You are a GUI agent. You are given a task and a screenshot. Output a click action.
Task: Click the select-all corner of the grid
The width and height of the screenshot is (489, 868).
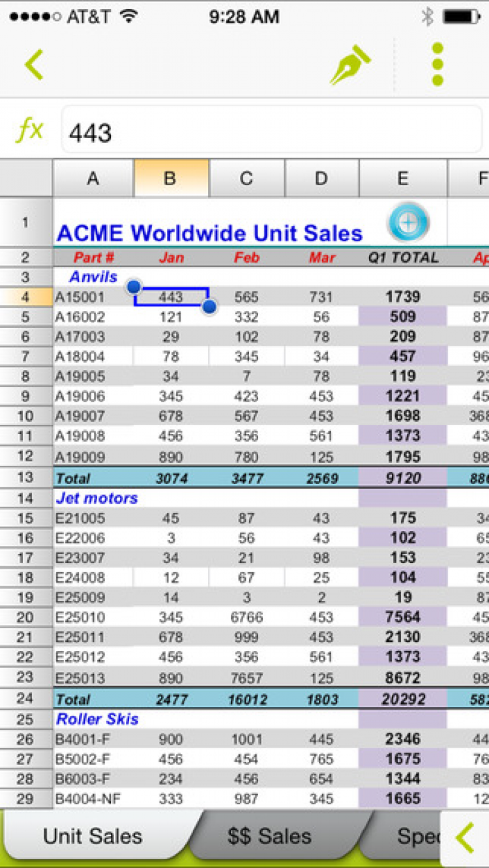[x=26, y=179]
